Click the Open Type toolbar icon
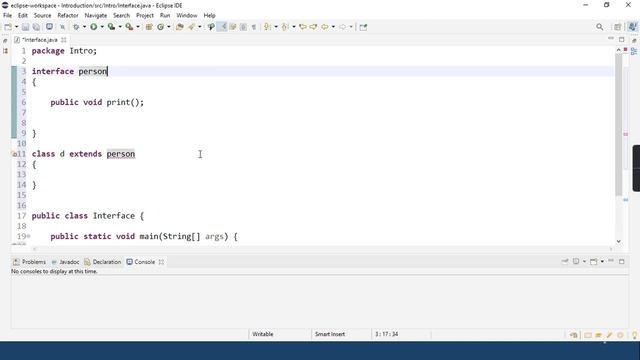The width and height of the screenshot is (640, 360). [x=180, y=27]
